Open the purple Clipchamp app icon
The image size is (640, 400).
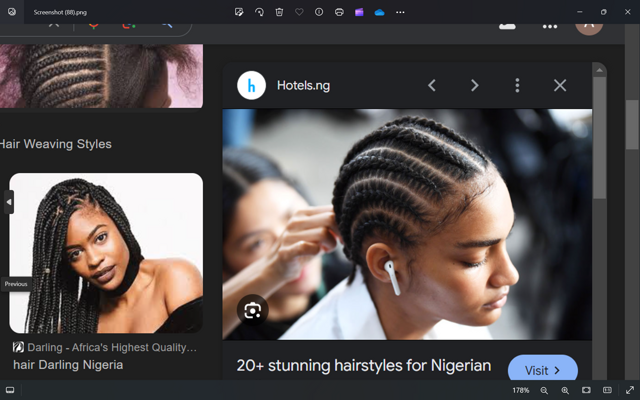coord(359,12)
